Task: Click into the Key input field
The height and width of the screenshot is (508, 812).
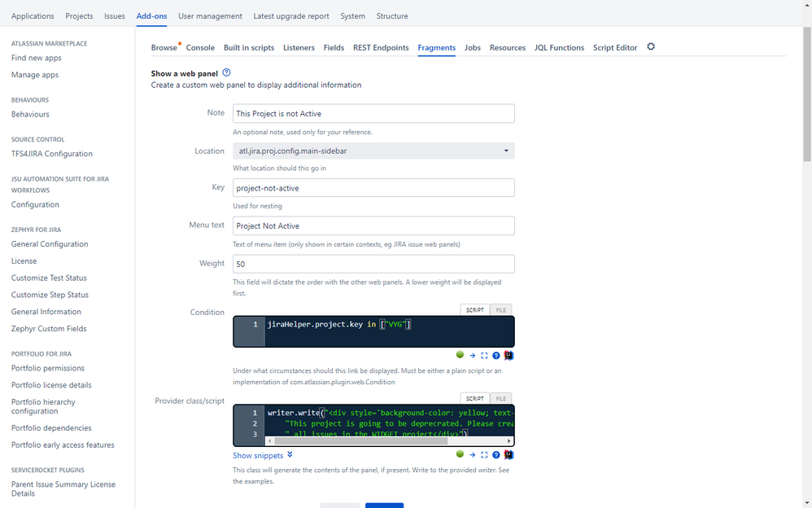Action: point(373,187)
